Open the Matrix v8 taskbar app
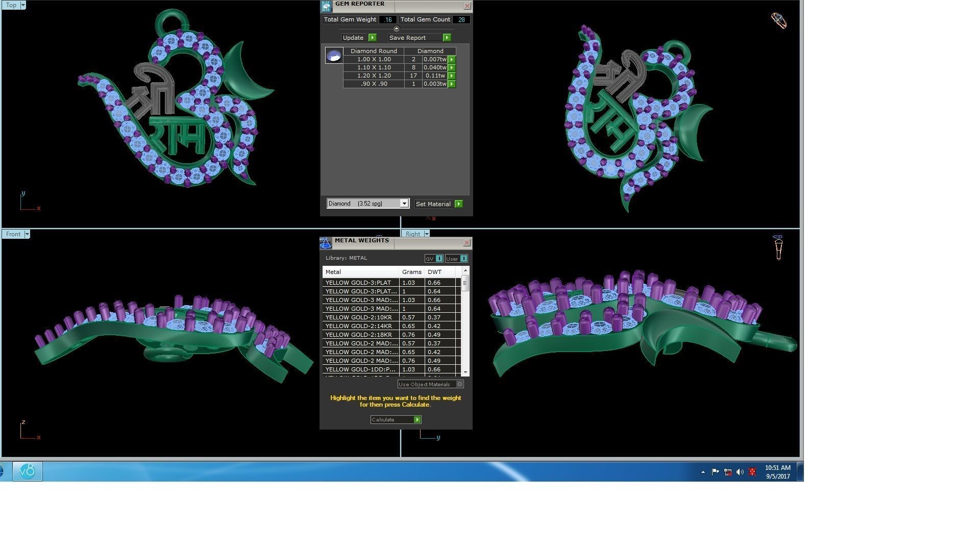This screenshot has height=551, width=980. pyautogui.click(x=27, y=471)
